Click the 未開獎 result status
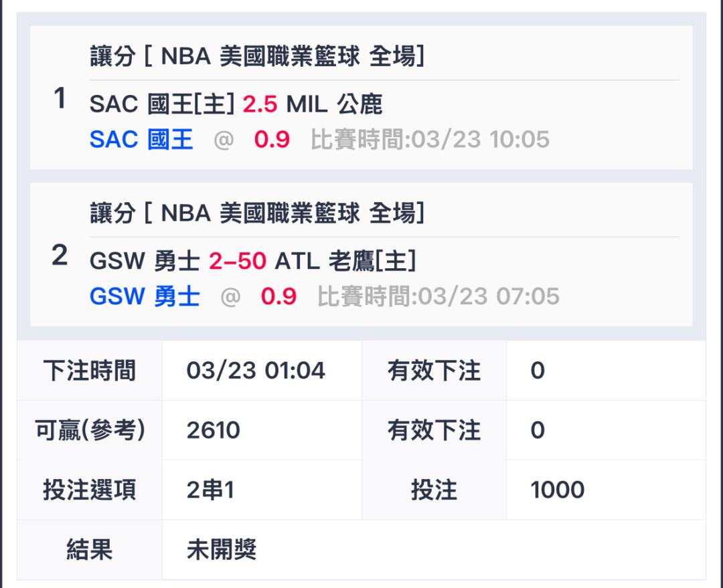 (222, 549)
